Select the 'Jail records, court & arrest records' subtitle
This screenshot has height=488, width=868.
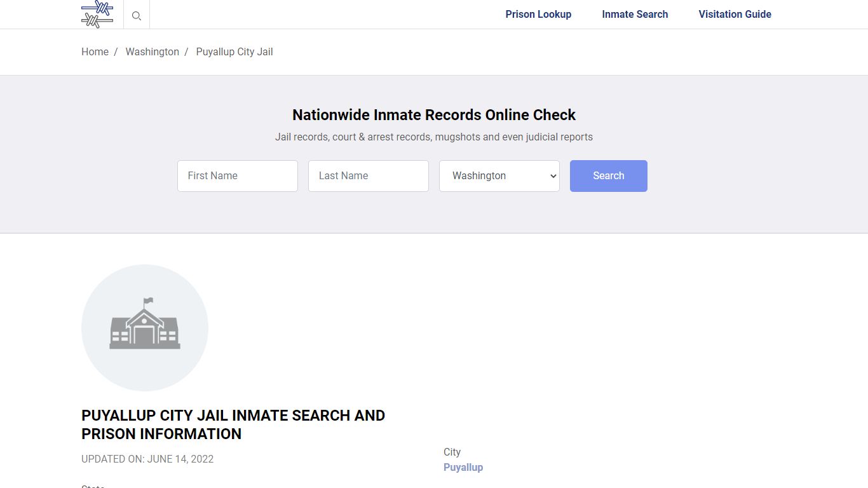[434, 137]
